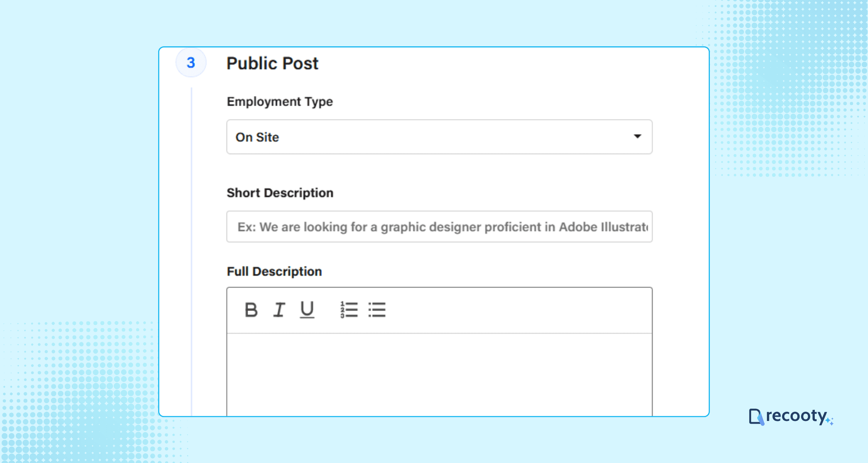Viewport: 868px width, 463px height.
Task: Click the Full Description label text
Action: 274,271
